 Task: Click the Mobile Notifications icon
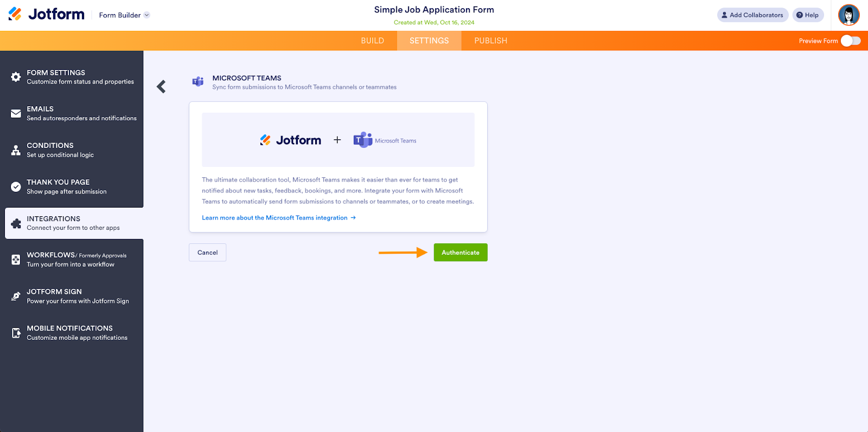(x=16, y=333)
